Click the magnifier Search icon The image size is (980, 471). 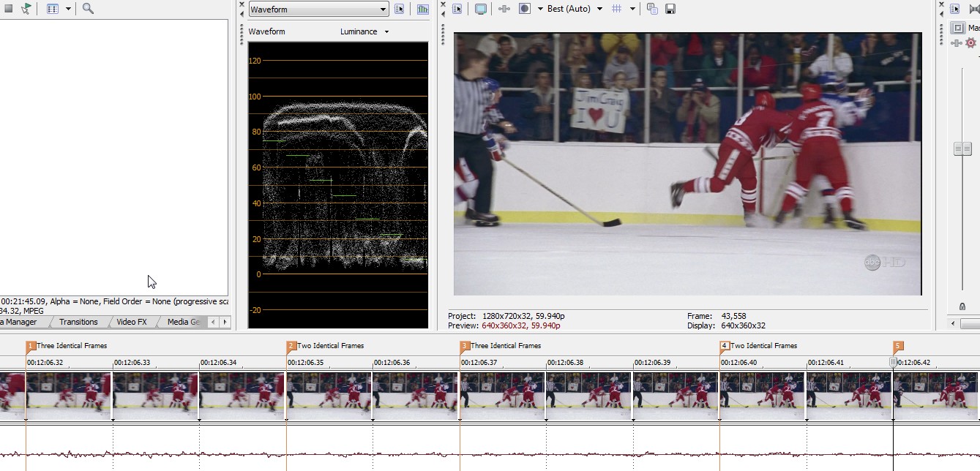coord(88,9)
